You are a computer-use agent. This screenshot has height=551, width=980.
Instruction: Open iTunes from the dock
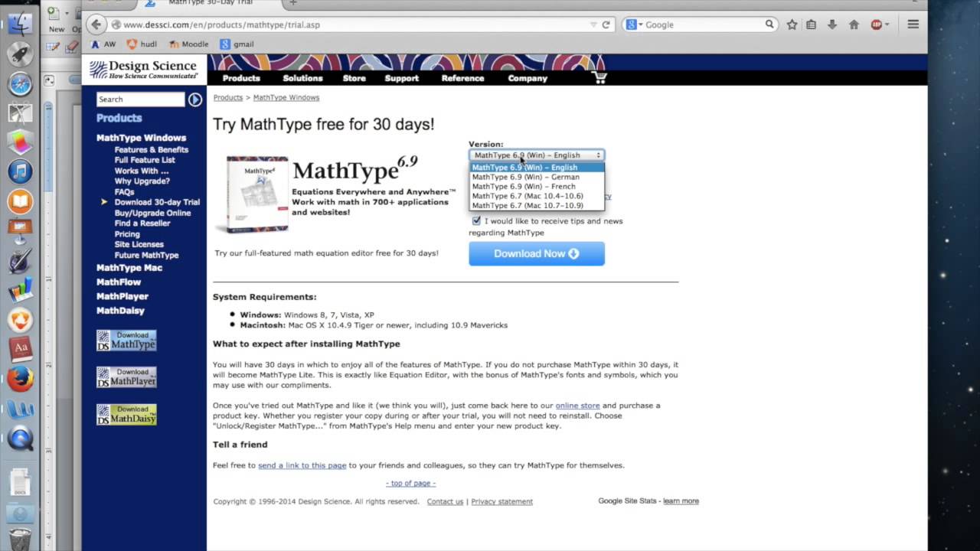tap(20, 171)
